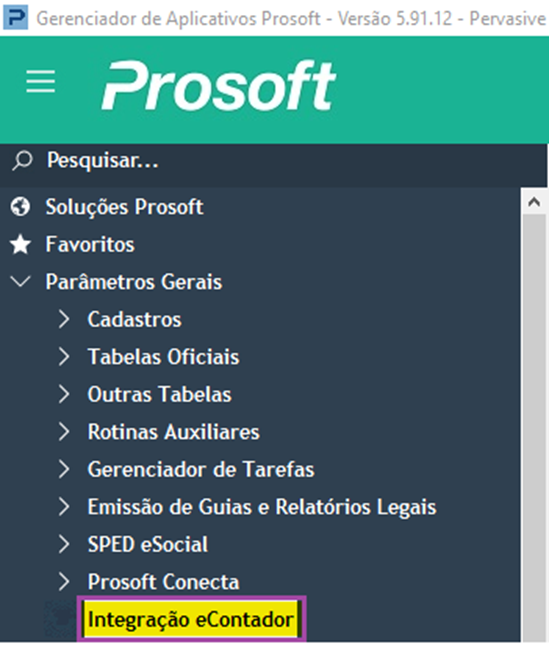Open Favoritos in the sidebar

(90, 244)
